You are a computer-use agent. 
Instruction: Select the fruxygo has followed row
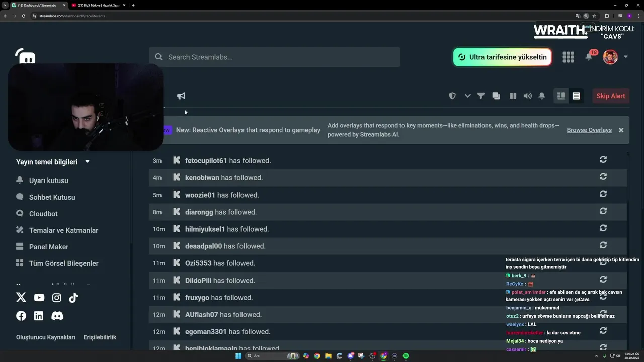pyautogui.click(x=388, y=297)
